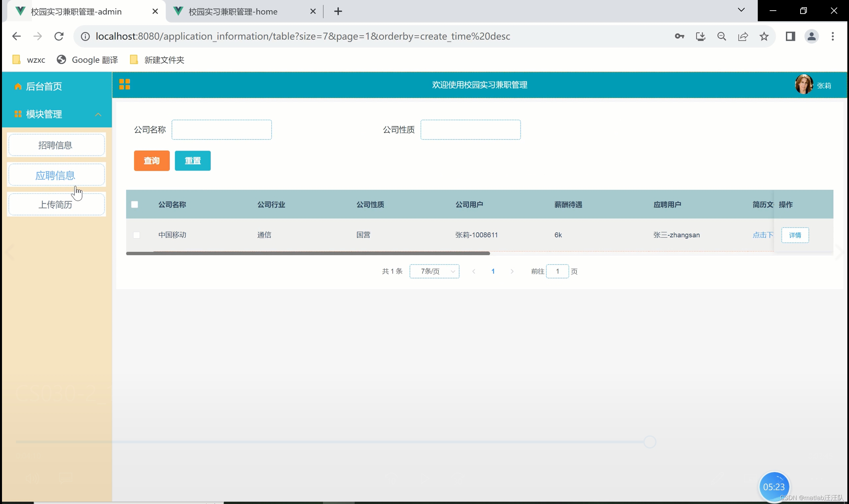849x504 pixels.
Task: Open Chrome three-dot menu
Action: click(832, 36)
